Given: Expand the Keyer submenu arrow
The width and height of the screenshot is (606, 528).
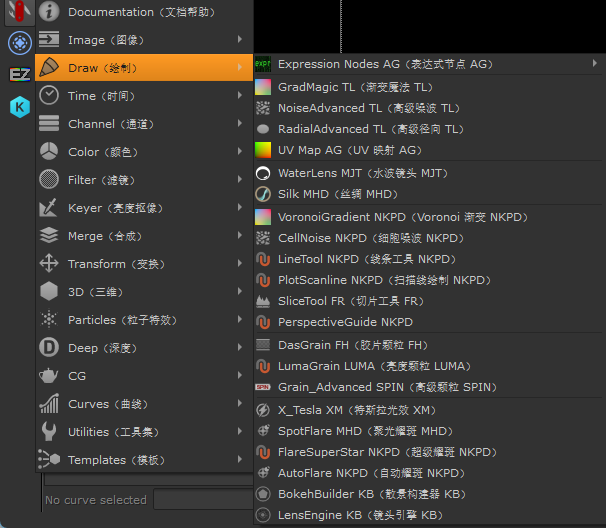Looking at the screenshot, I should [x=240, y=207].
